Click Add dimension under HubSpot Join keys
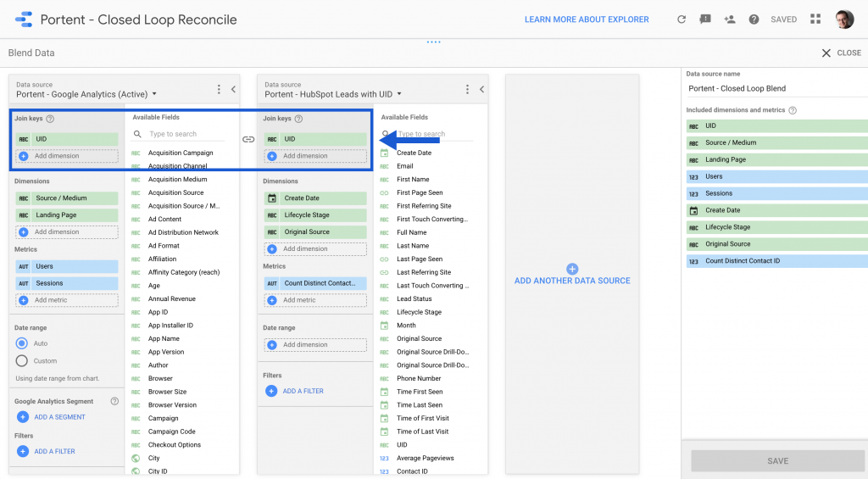This screenshot has width=868, height=479. coord(315,156)
